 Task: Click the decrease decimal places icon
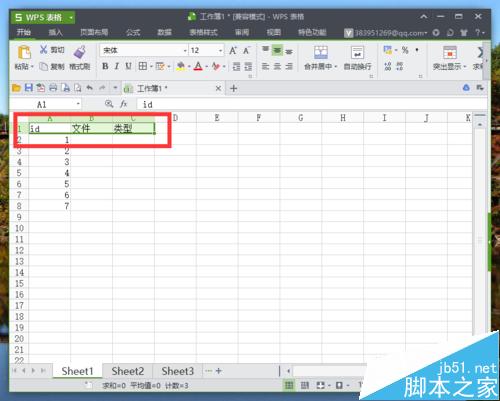coord(400,66)
